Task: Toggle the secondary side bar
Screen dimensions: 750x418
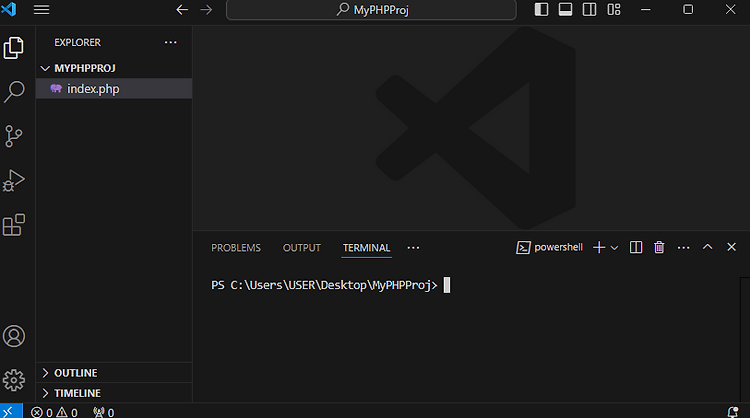Action: click(589, 10)
